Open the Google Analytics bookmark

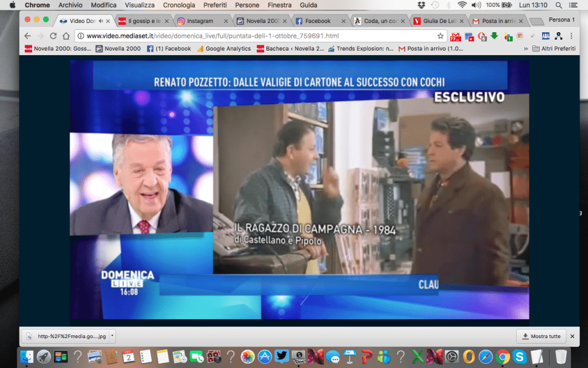224,48
